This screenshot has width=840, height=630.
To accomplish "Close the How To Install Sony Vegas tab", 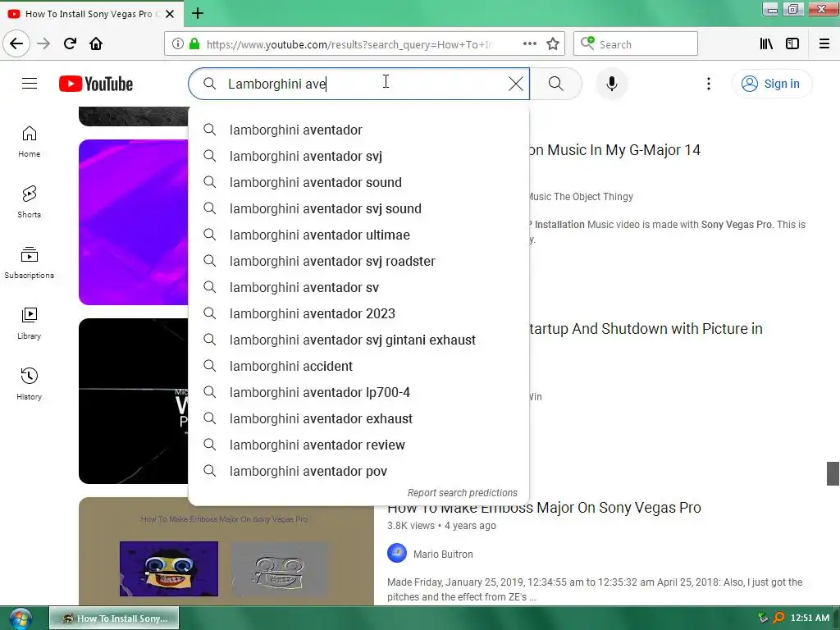I will point(170,14).
